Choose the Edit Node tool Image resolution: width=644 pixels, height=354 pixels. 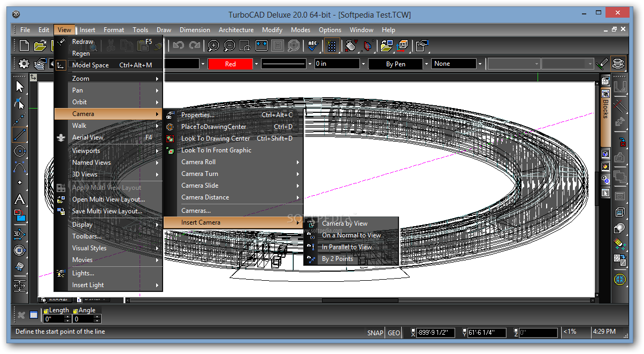point(20,103)
